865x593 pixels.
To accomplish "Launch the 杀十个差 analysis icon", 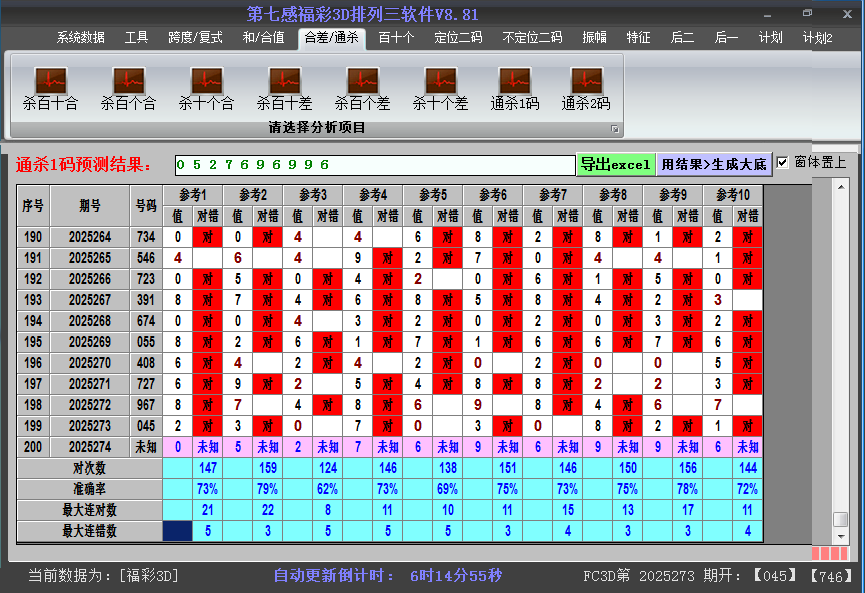I will [x=440, y=81].
